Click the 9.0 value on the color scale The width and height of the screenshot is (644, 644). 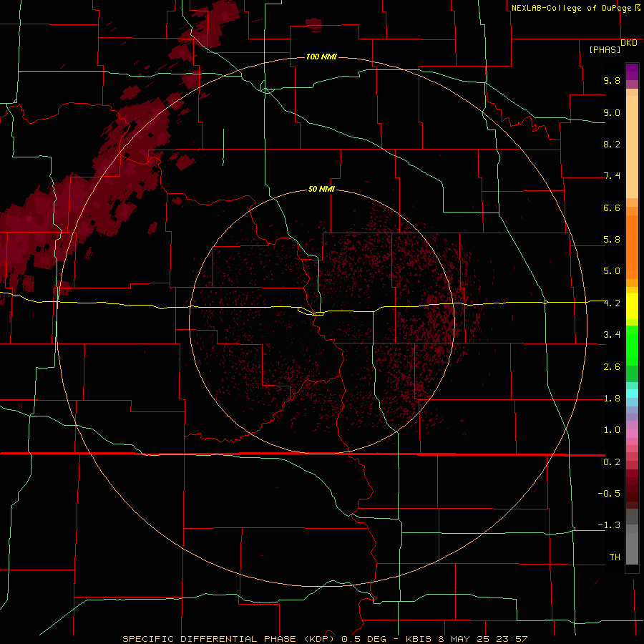(612, 112)
